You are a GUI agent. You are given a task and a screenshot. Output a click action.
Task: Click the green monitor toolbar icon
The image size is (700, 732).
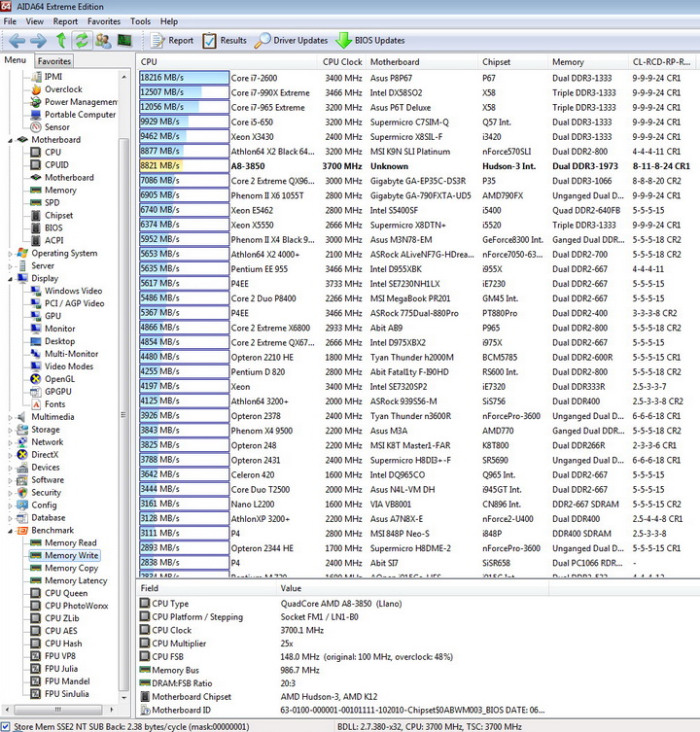pyautogui.click(x=124, y=41)
